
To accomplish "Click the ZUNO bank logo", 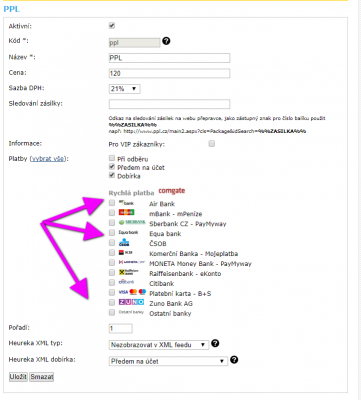I will (131, 302).
